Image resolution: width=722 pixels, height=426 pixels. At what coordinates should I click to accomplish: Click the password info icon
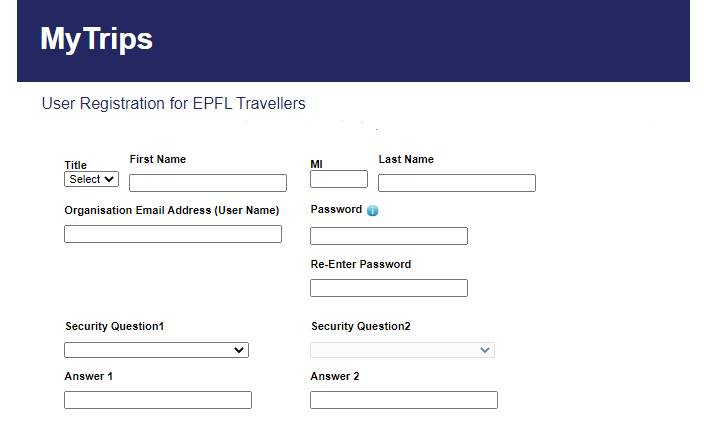[x=372, y=211]
